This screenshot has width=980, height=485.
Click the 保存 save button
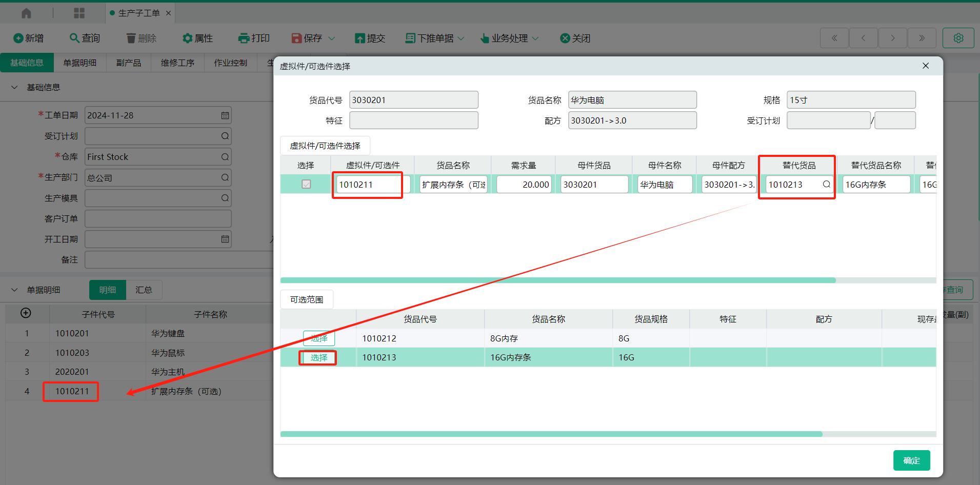pyautogui.click(x=307, y=38)
